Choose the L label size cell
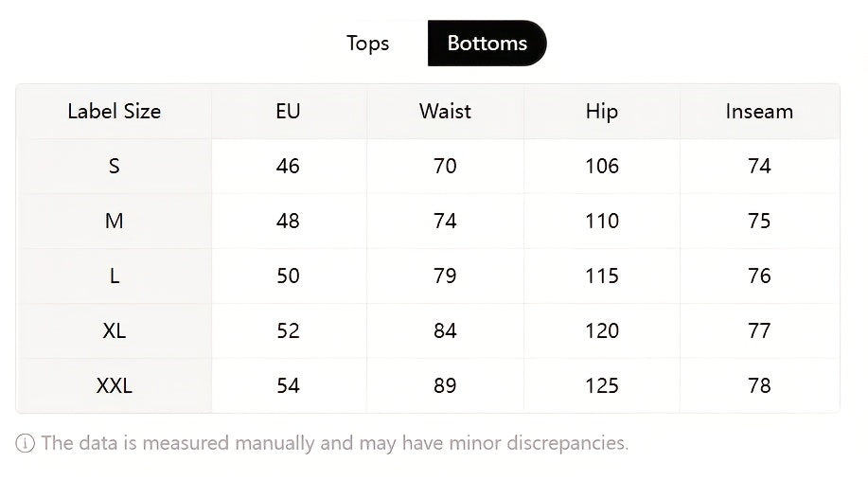868x480 pixels. [115, 276]
